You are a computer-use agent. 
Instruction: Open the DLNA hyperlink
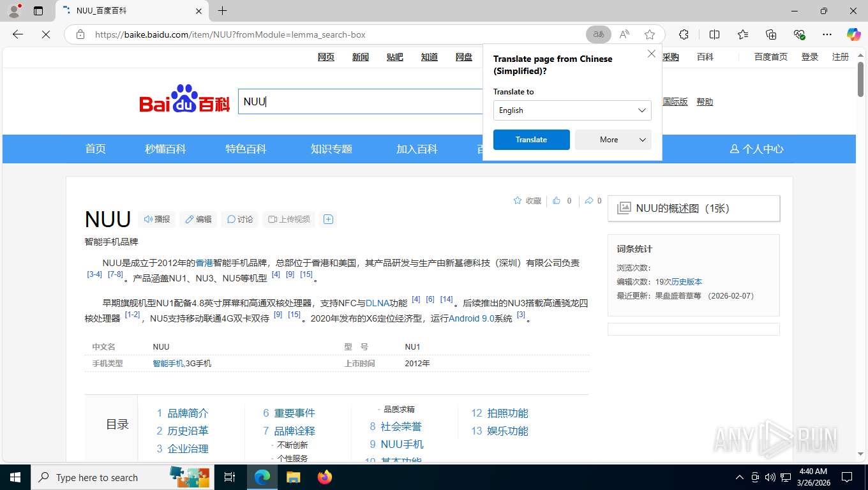tap(377, 303)
